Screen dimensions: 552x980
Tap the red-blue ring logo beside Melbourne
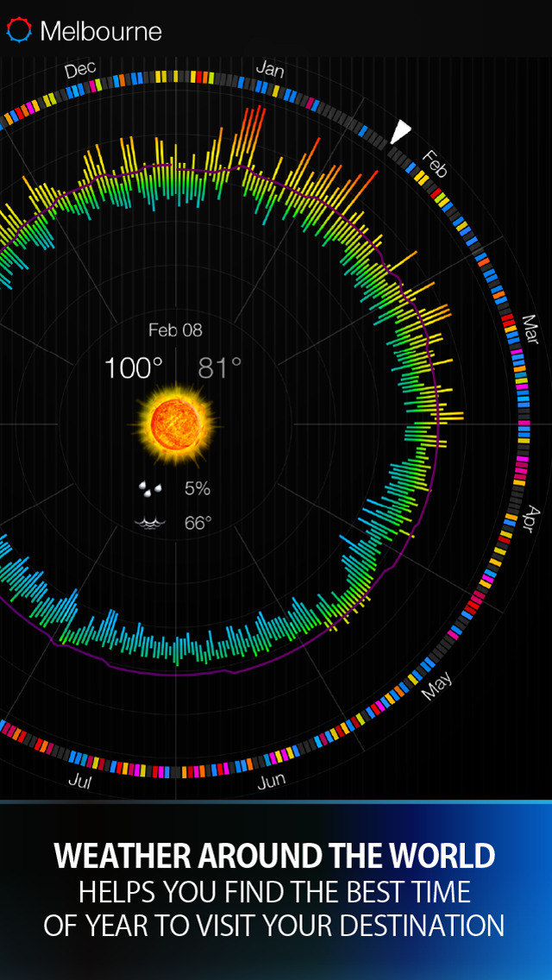pyautogui.click(x=19, y=30)
